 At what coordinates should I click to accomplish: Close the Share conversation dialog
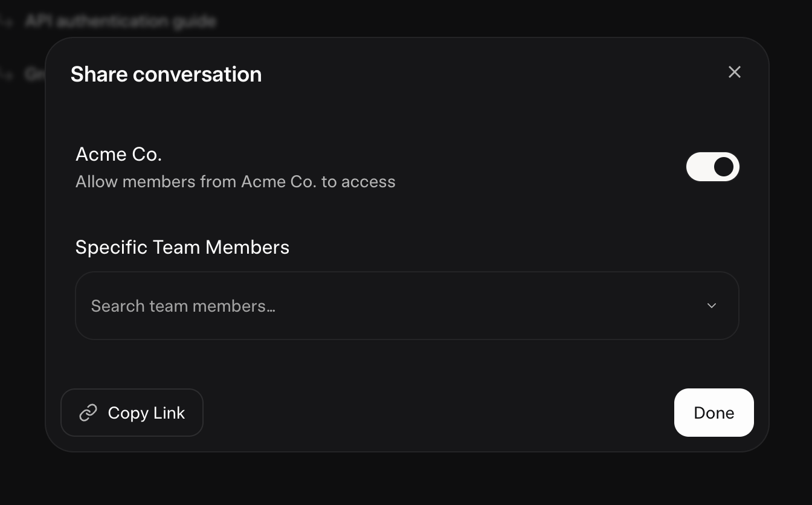(x=734, y=72)
